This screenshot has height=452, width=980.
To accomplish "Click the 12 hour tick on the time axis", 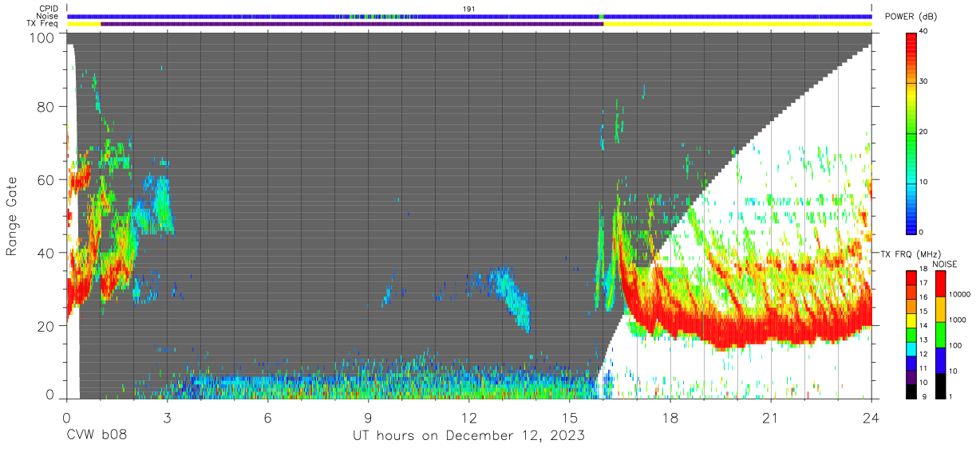I will tap(469, 418).
